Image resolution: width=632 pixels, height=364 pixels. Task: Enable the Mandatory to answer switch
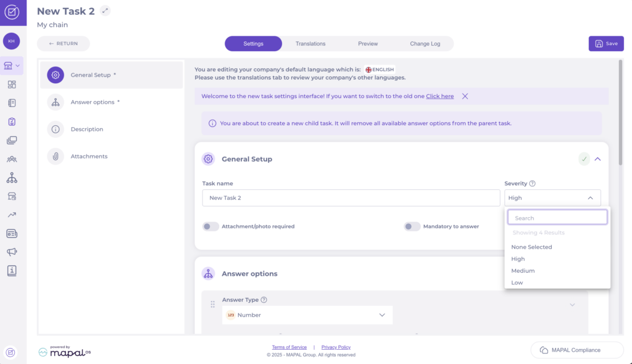point(412,226)
